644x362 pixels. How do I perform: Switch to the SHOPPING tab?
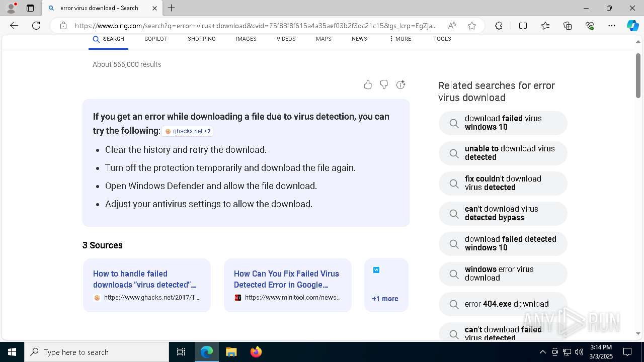(202, 39)
